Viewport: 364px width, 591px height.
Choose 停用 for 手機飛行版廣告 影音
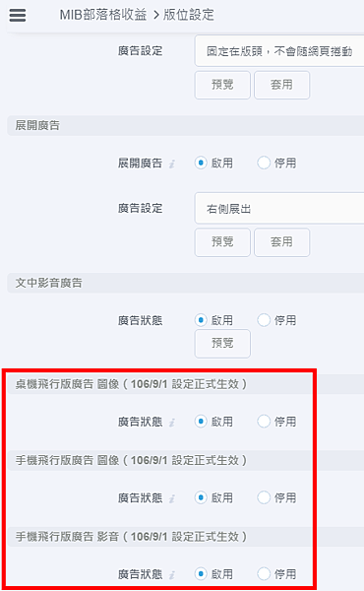tap(264, 574)
